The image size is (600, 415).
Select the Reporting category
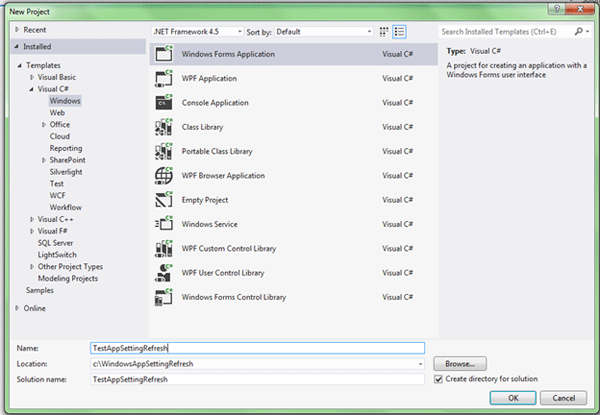(66, 148)
